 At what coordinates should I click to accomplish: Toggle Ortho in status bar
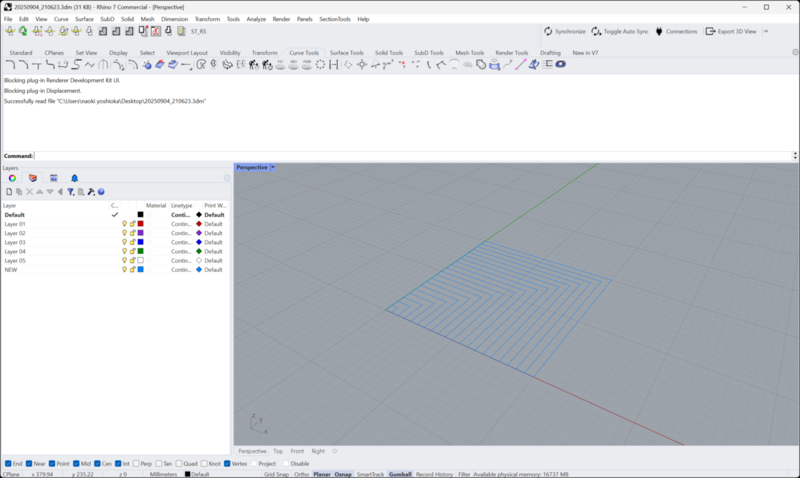click(302, 474)
